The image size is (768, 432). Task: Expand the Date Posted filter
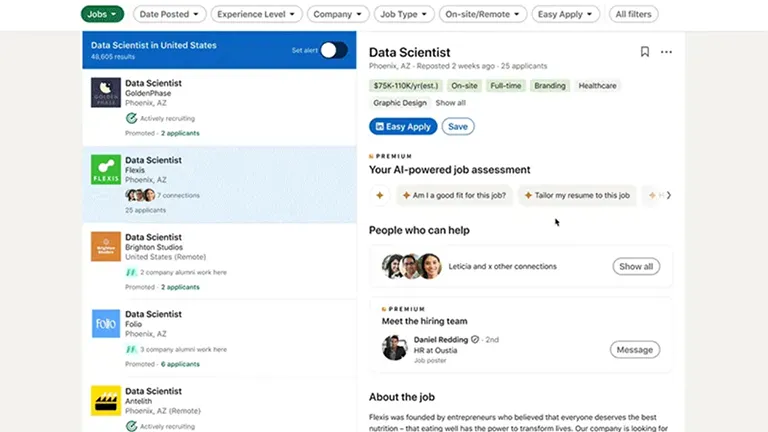pos(169,14)
